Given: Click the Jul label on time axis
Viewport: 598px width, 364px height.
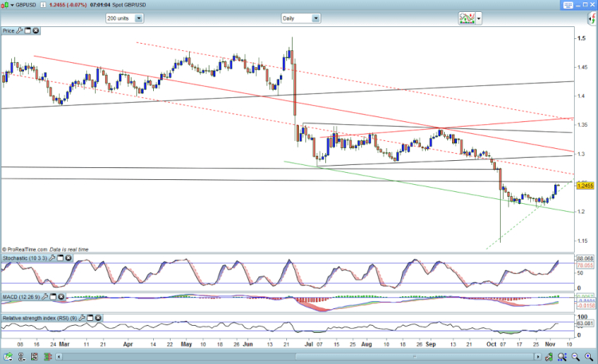Looking at the screenshot, I should click(309, 344).
